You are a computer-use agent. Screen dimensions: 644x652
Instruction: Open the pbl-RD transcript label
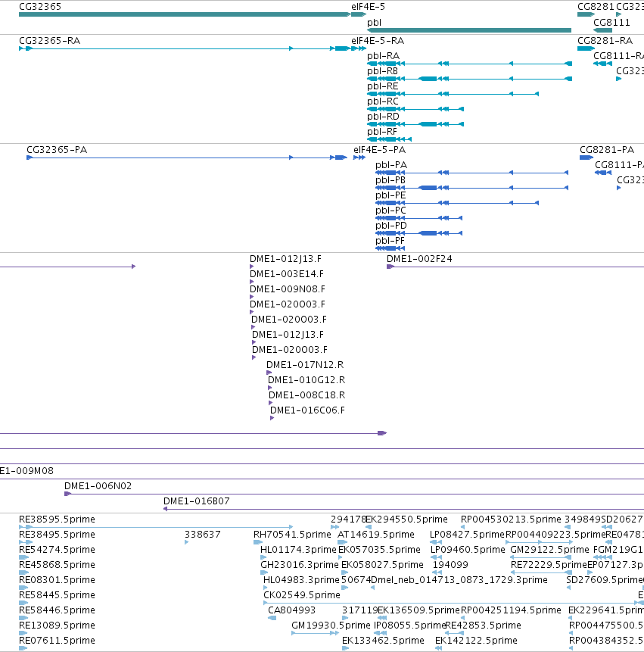[x=383, y=117]
